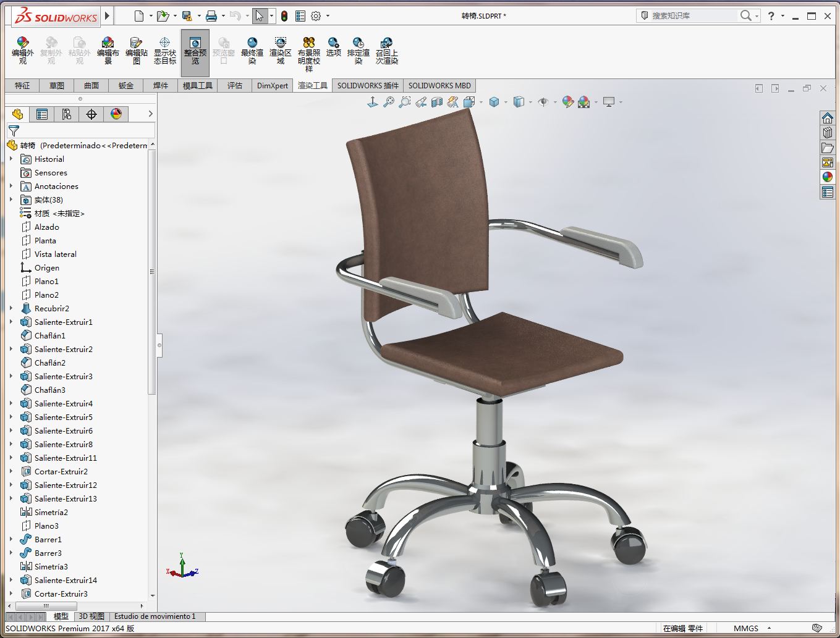Click the Section View icon

[437, 102]
